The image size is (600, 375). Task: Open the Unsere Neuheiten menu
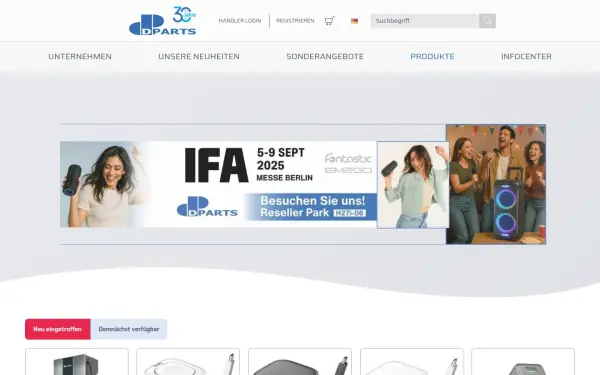tap(199, 56)
